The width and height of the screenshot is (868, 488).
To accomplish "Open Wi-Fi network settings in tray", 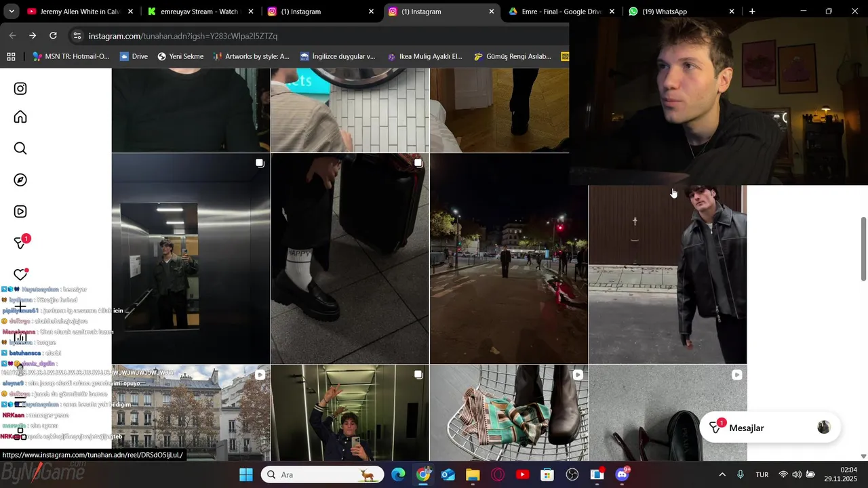I will 783,474.
